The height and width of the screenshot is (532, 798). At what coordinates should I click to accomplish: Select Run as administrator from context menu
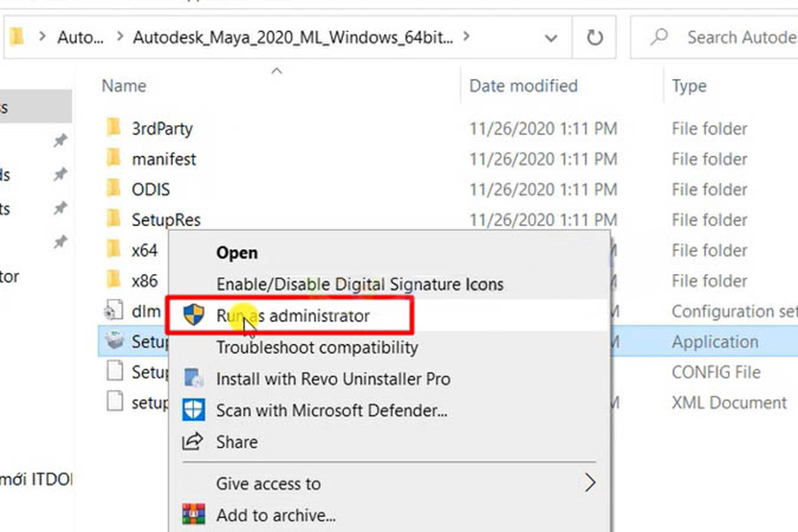(389, 316)
